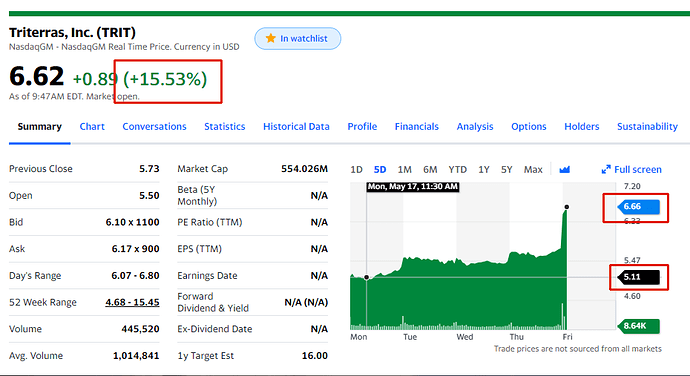This screenshot has height=376, width=690.
Task: Select the Summary tab
Action: pos(40,127)
